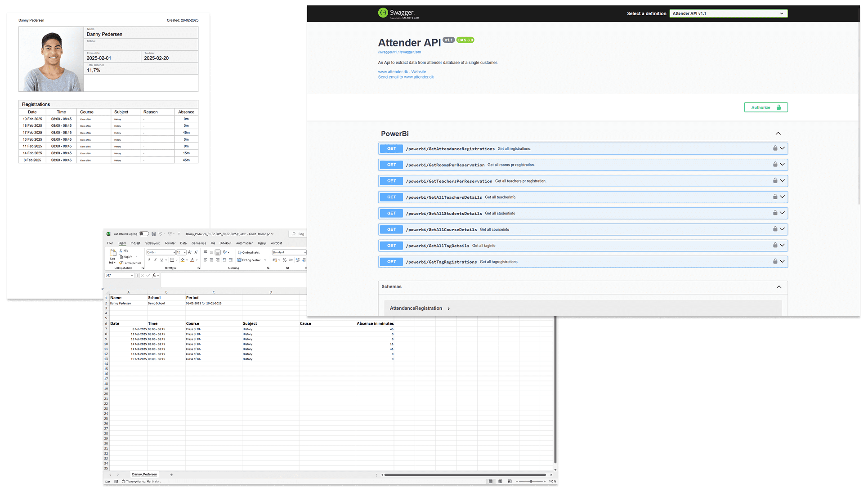Click Ombryd tekst wrap text button
Viewport: 868px width, 492px height.
tap(249, 252)
